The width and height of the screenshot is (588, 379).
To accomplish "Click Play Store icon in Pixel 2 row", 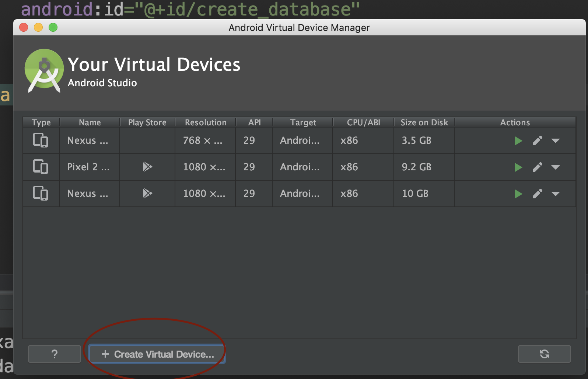I will 147,167.
